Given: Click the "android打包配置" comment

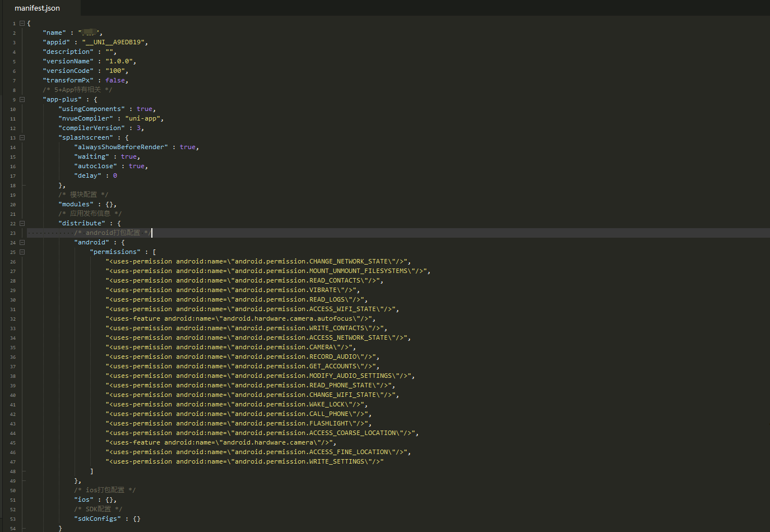Looking at the screenshot, I should pos(112,233).
